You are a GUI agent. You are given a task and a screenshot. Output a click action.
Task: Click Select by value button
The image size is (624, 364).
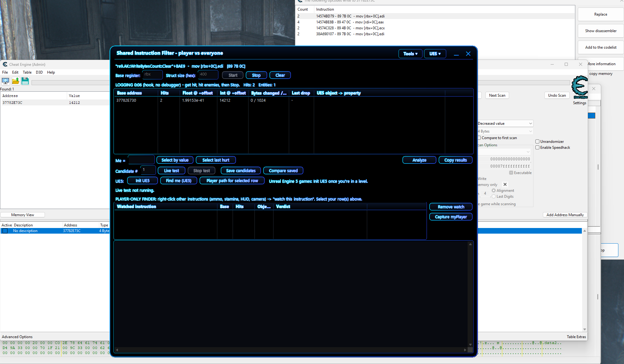tap(175, 160)
